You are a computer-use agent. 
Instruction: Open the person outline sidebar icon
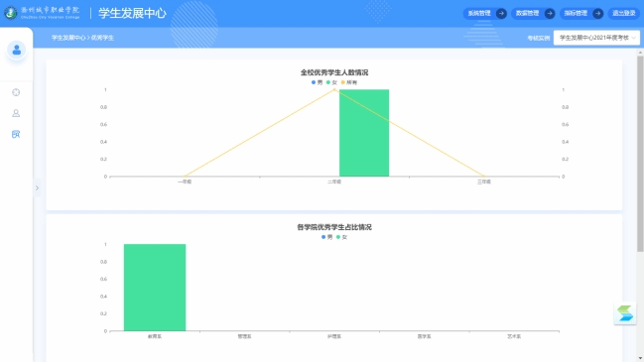point(16,113)
